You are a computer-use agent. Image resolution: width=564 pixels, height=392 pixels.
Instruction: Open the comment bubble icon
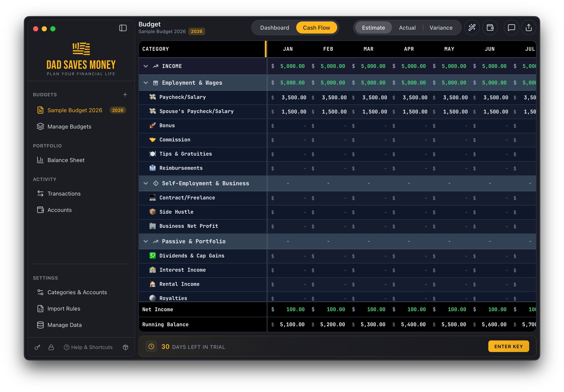coord(511,28)
